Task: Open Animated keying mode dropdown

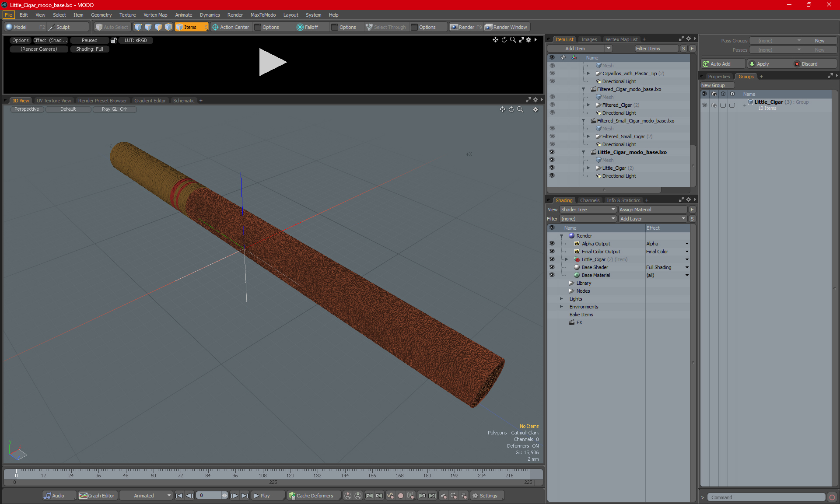Action: pyautogui.click(x=146, y=496)
